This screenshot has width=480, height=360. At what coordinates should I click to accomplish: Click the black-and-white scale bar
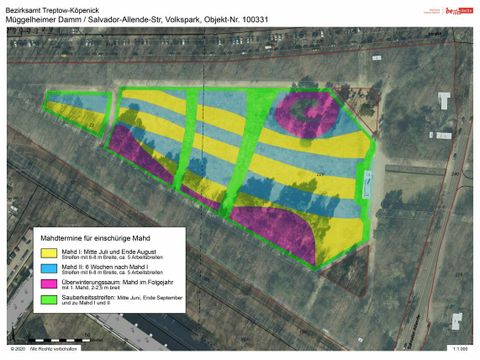59,340
